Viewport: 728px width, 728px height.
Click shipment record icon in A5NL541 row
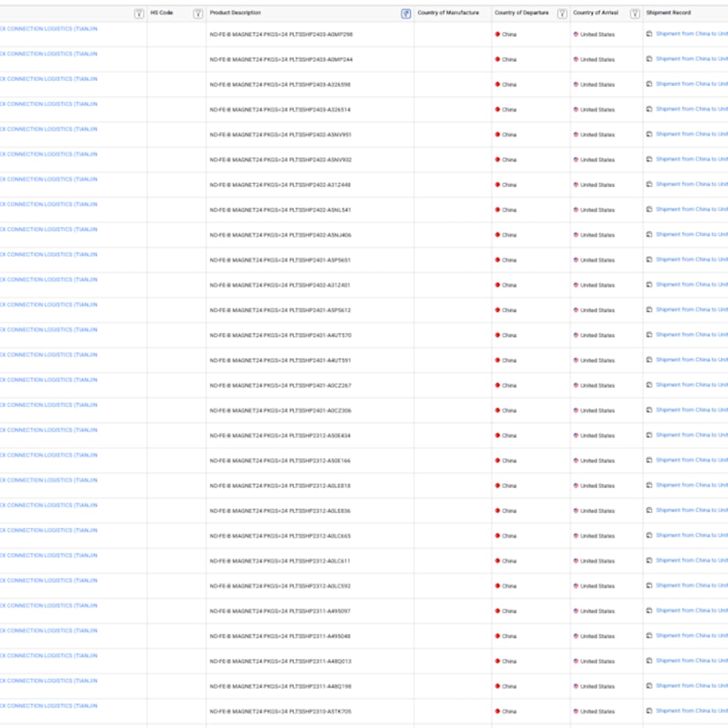pos(649,210)
